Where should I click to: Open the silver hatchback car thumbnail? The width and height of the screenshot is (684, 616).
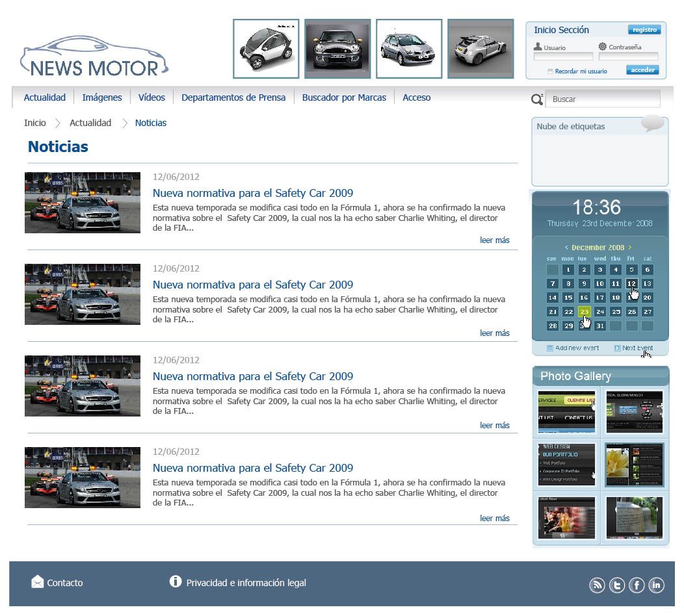coord(409,49)
